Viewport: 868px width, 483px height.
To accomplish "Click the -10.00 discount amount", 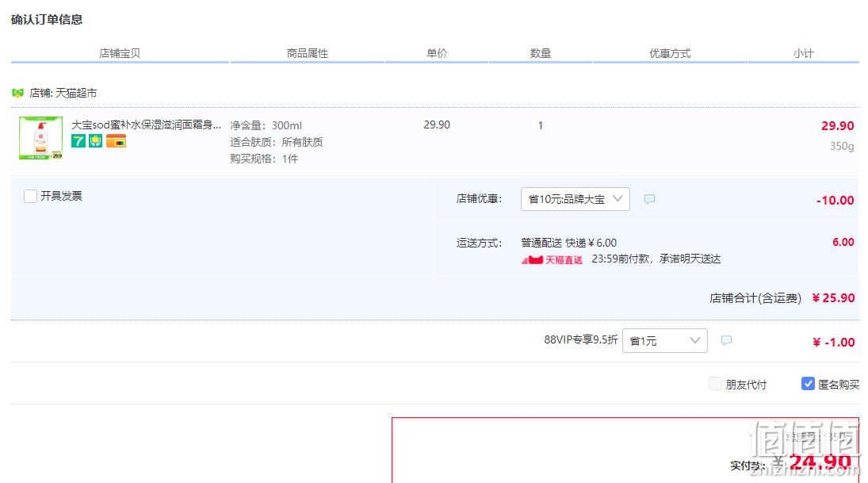I will click(x=835, y=201).
